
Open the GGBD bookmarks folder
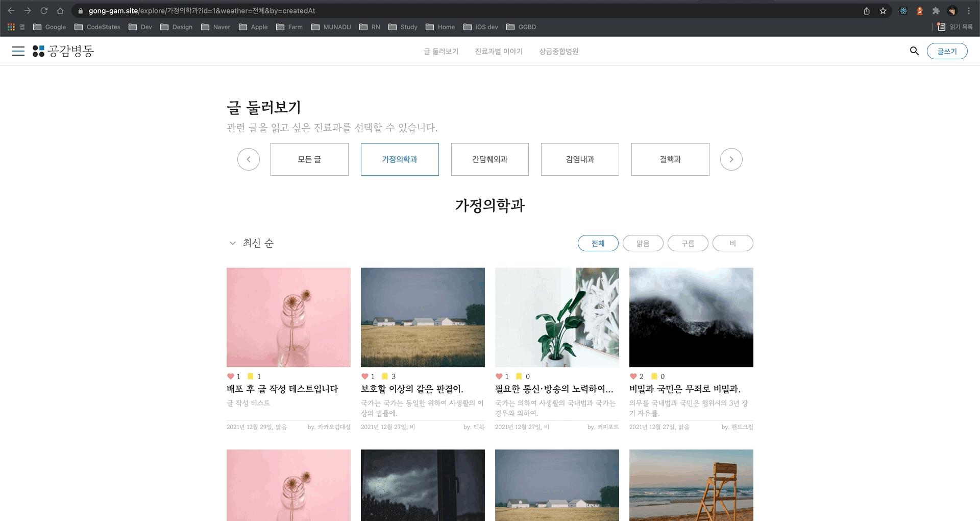521,27
